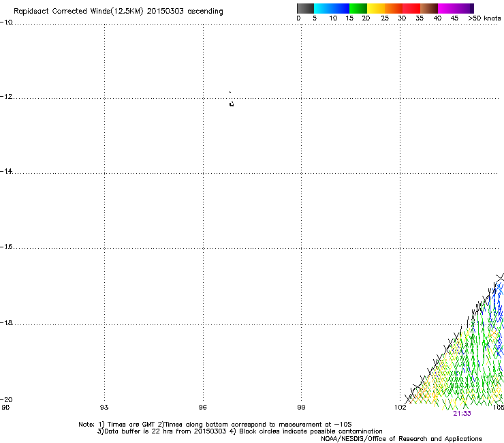Click the 'NOAA/NESDIS/Office of Research and Applications' credit

point(401,439)
